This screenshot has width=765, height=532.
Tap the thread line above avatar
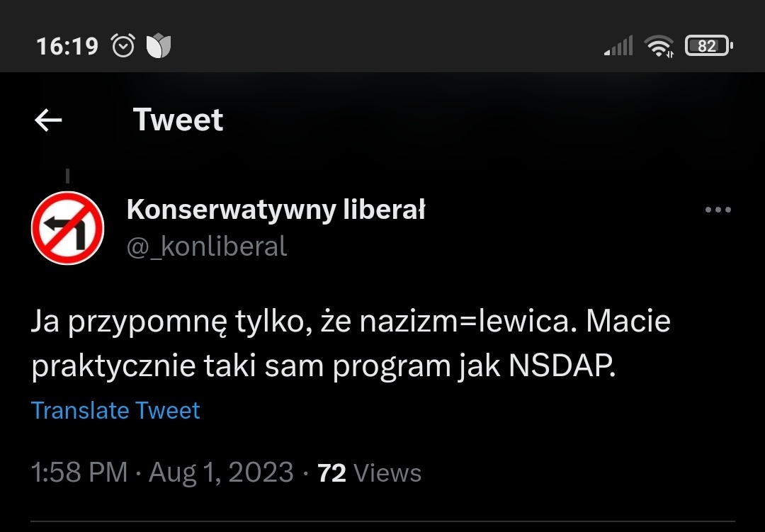coord(67,176)
